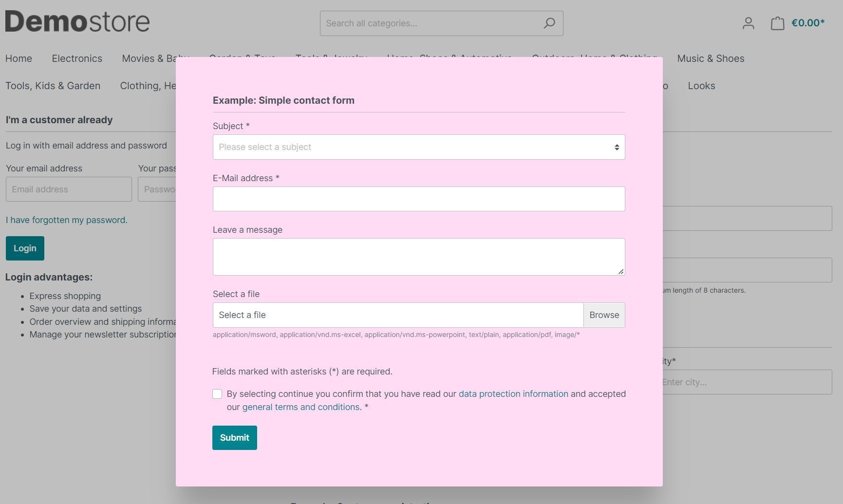
Task: Open the Subject dropdown
Action: click(414, 147)
